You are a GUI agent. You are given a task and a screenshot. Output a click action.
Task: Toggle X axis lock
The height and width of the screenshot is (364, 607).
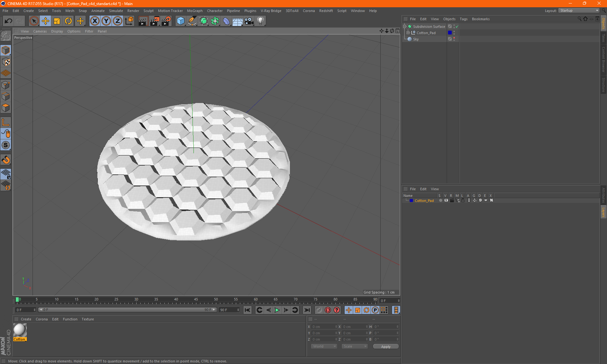coord(95,21)
